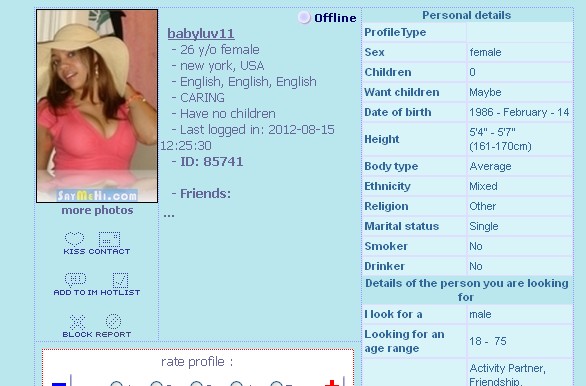Add this profile to the Hotlist
The height and width of the screenshot is (386, 586).
click(120, 284)
